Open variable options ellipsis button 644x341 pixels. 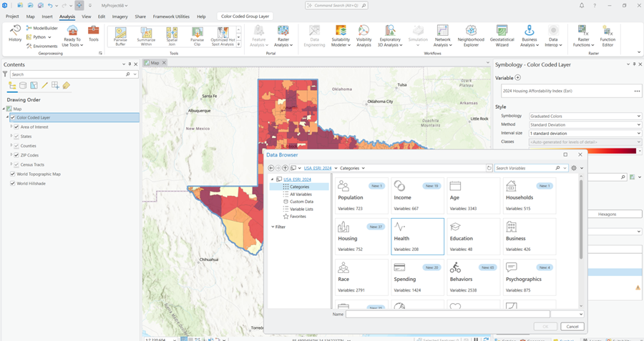(637, 91)
